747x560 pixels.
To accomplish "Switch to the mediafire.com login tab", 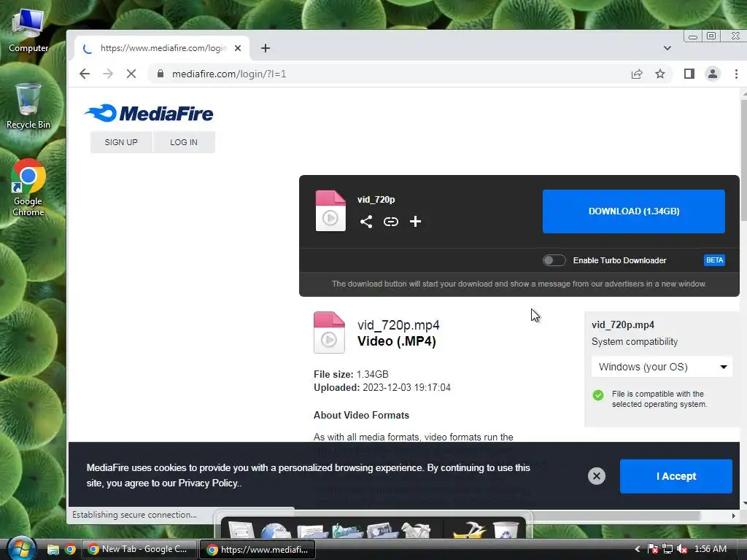I will (x=162, y=48).
